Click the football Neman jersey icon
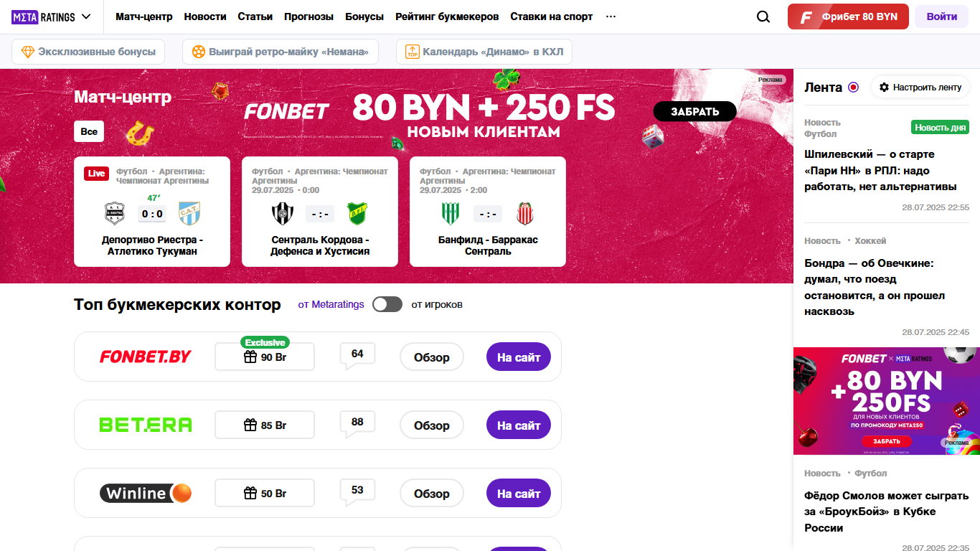This screenshot has width=980, height=551. point(199,52)
